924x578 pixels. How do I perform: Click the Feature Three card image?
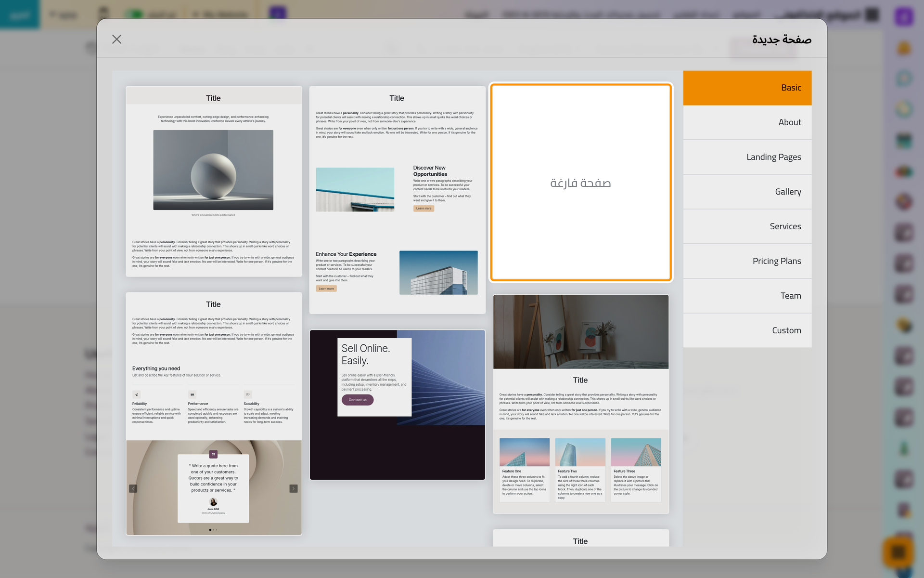tap(636, 452)
